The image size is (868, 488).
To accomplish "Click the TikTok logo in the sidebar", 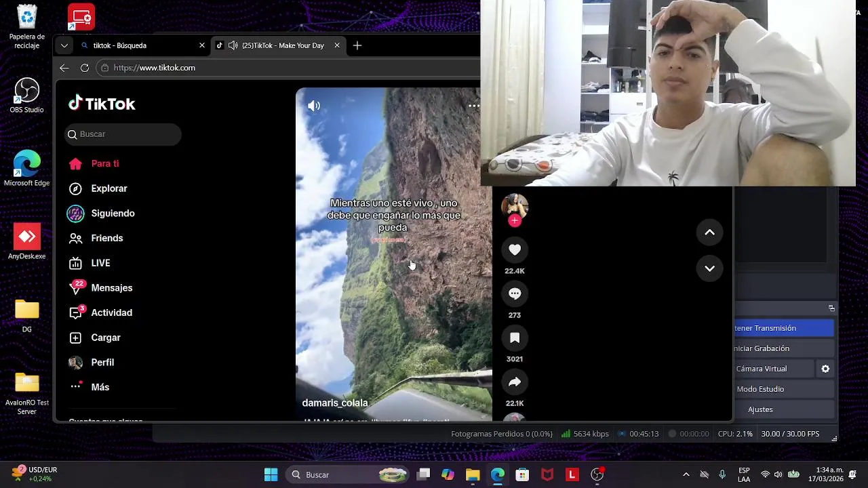I will 102,104.
